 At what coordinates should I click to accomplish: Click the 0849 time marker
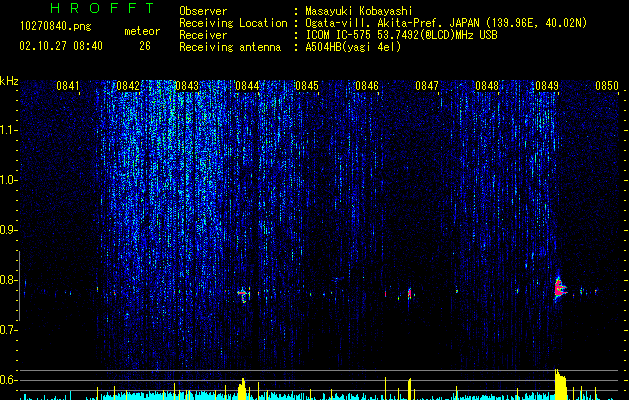pyautogui.click(x=547, y=86)
